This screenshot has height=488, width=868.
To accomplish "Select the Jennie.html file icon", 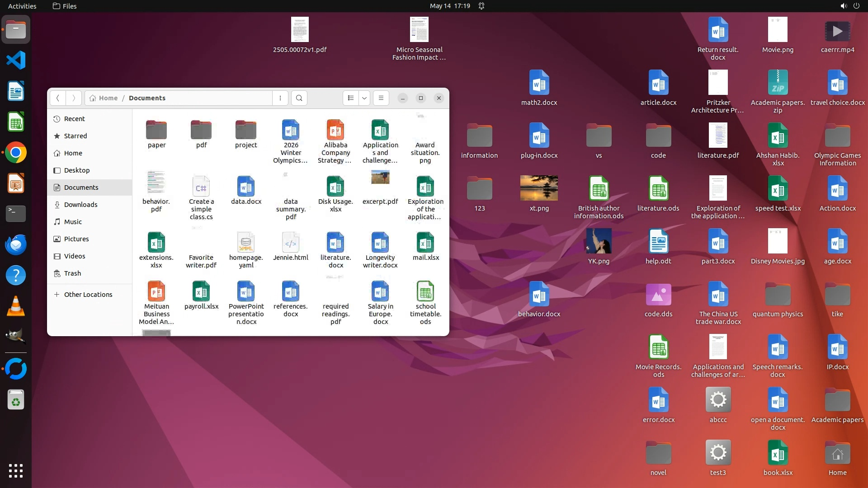I will coord(291,243).
